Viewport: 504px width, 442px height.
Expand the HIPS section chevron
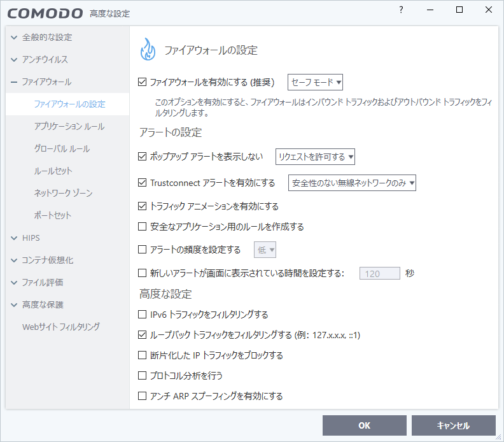(14, 238)
